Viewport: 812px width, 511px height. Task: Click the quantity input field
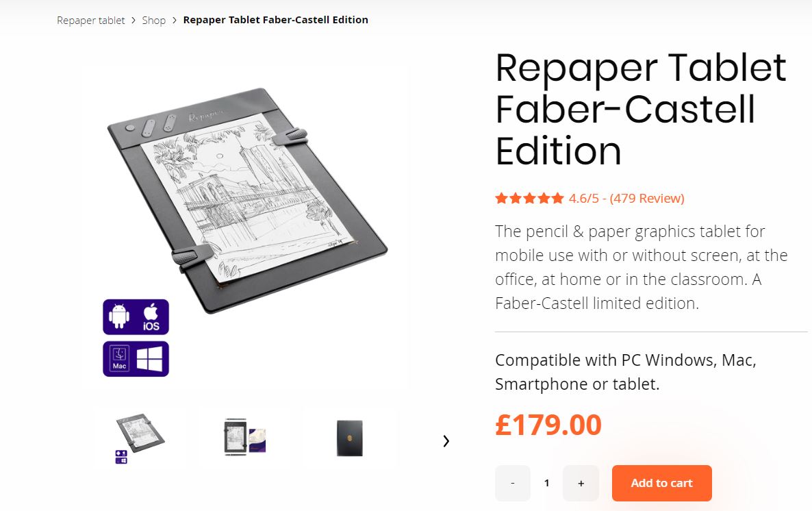click(547, 483)
